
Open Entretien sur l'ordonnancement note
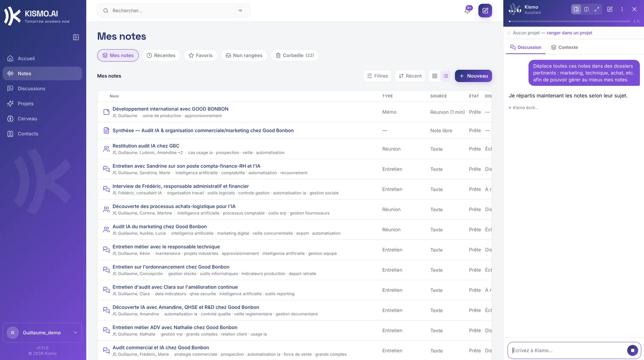(x=171, y=267)
